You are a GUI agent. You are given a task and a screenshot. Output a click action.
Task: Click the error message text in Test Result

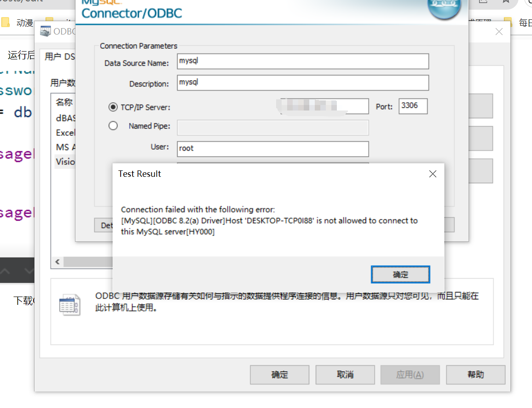[269, 221]
